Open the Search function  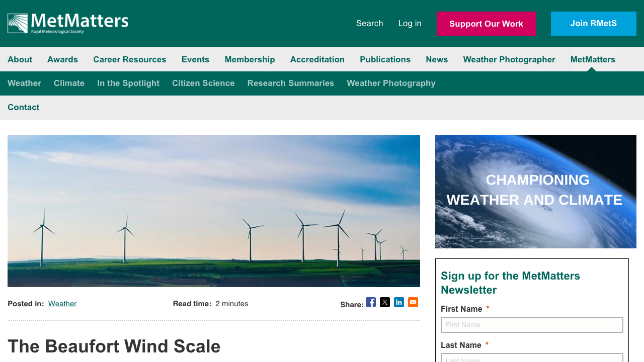(369, 23)
